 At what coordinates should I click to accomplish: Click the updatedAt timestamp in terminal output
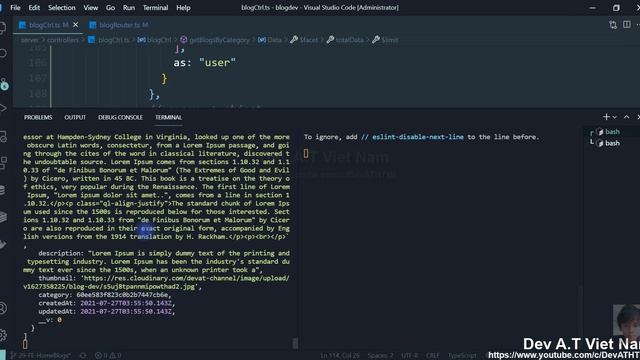[127, 311]
